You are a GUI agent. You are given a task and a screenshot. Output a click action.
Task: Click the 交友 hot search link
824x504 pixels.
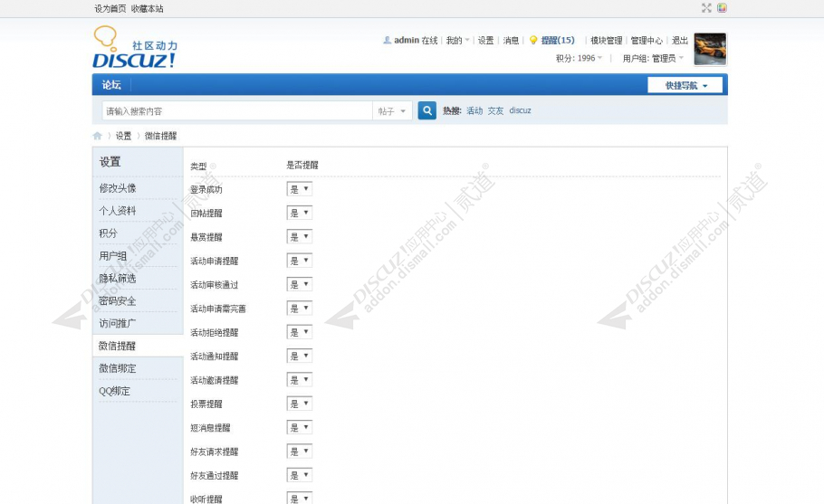tap(495, 110)
